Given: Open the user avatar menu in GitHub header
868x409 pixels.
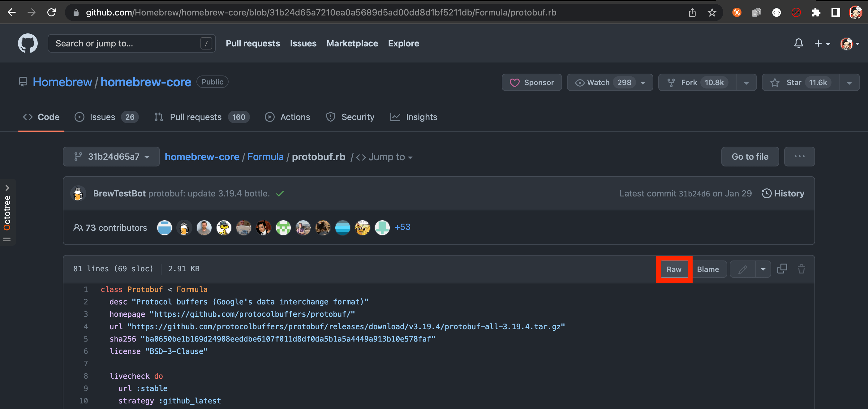Looking at the screenshot, I should pyautogui.click(x=850, y=43).
